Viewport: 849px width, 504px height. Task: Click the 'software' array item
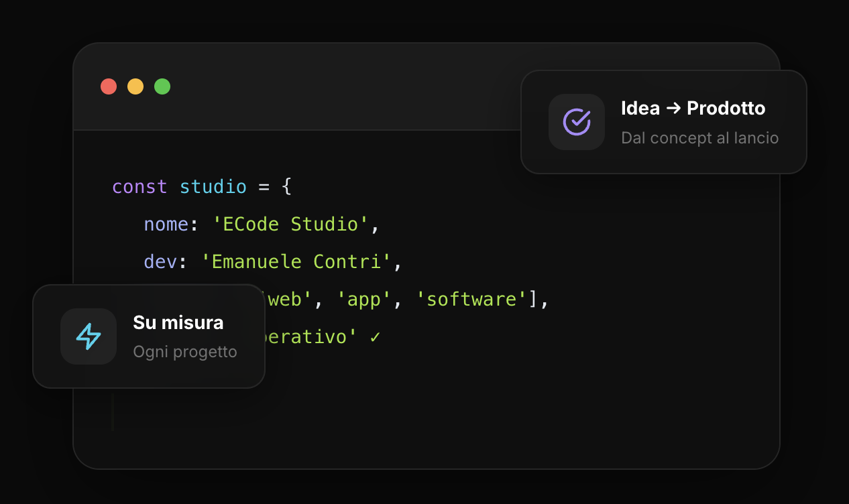pos(471,299)
